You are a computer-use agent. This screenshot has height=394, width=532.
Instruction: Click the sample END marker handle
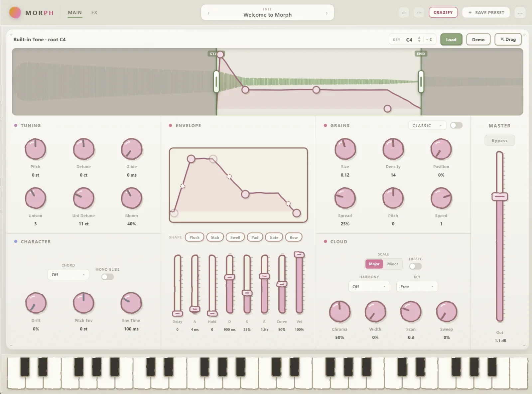pyautogui.click(x=421, y=81)
